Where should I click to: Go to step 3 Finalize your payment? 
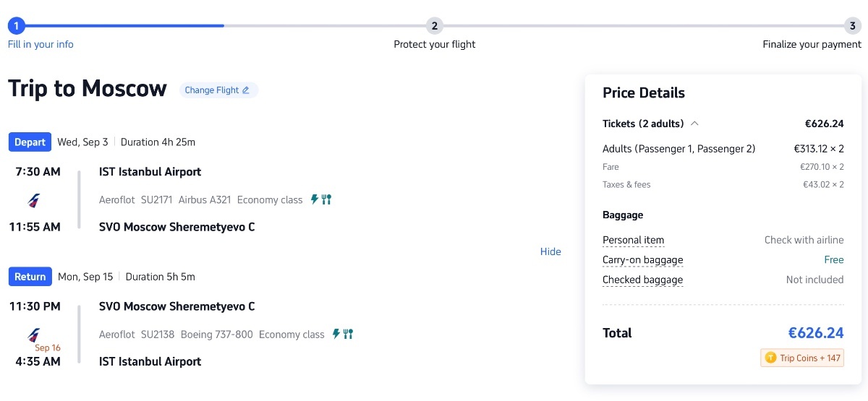coord(852,26)
